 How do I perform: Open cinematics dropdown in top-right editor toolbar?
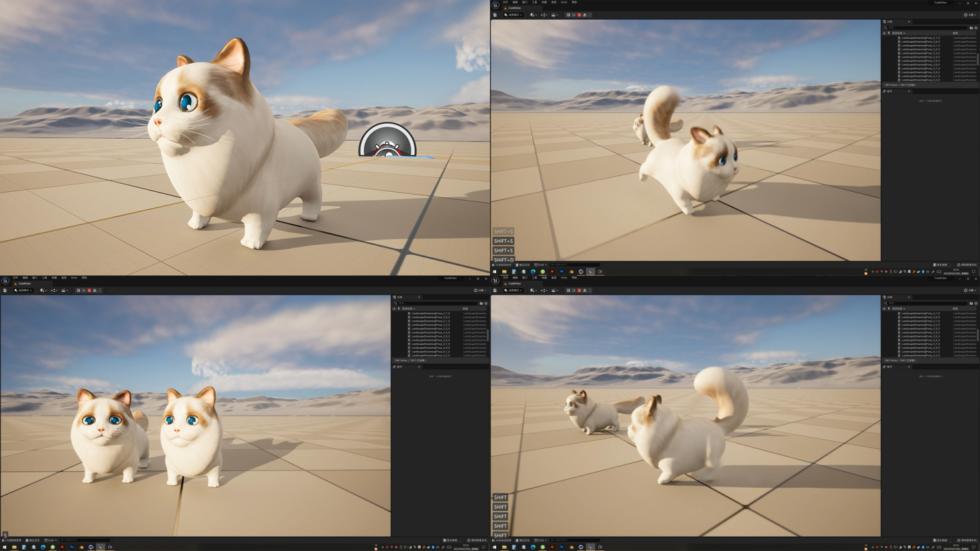coord(555,15)
